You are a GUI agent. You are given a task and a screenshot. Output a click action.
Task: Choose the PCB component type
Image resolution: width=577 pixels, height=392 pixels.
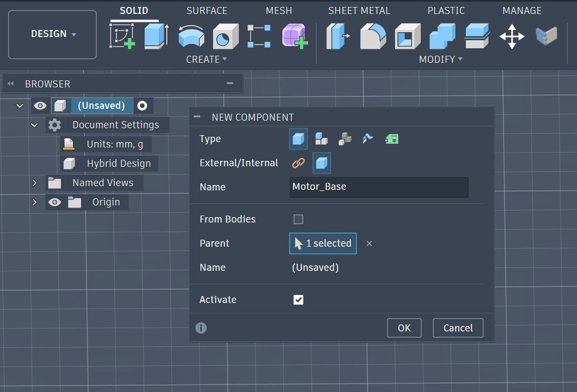tap(391, 138)
